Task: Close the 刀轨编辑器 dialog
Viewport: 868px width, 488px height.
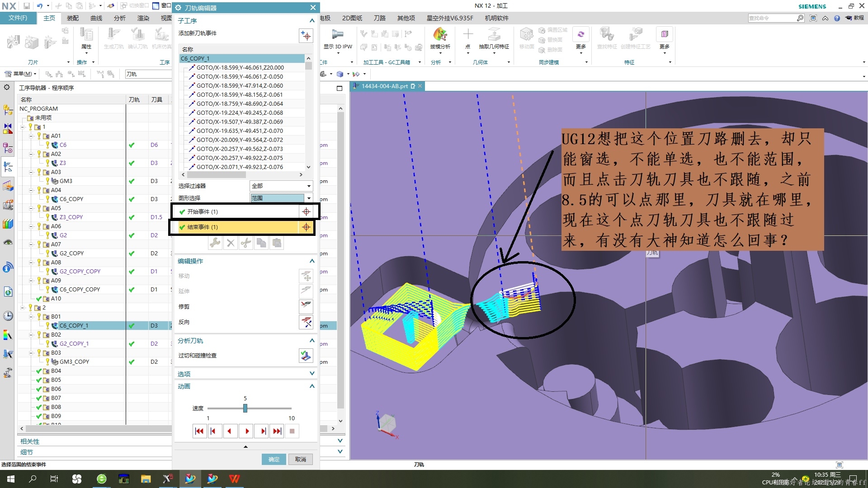Action: point(313,8)
